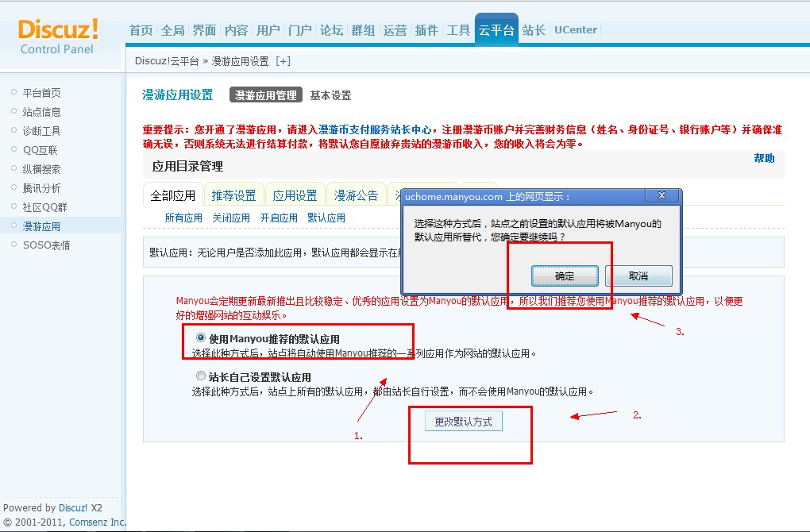Screen dimensions: 810x532
Task: Open the UCenter top menu
Action: pos(576,30)
